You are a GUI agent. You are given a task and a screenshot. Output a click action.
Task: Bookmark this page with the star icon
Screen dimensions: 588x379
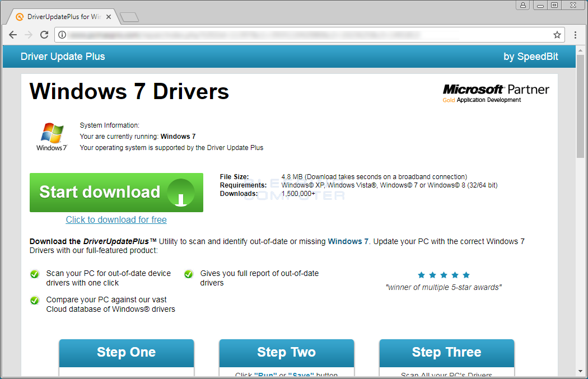557,35
